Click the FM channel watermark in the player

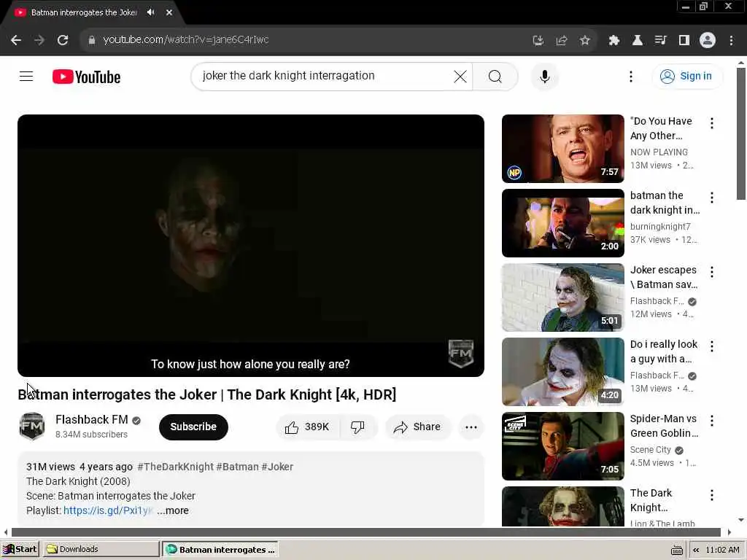click(x=461, y=354)
